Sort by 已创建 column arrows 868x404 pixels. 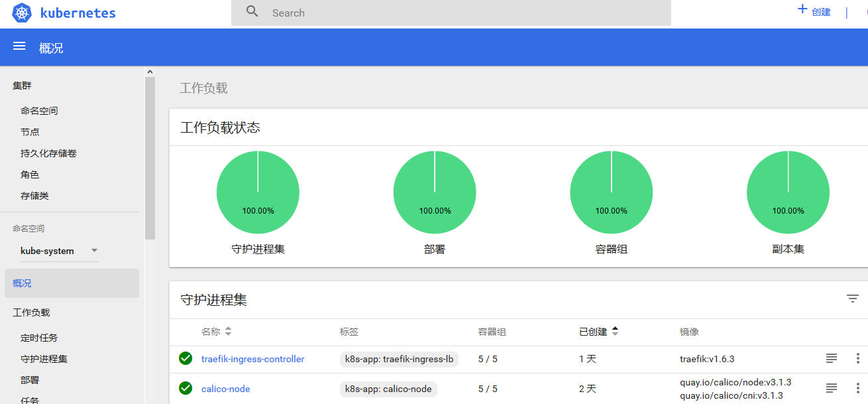615,331
